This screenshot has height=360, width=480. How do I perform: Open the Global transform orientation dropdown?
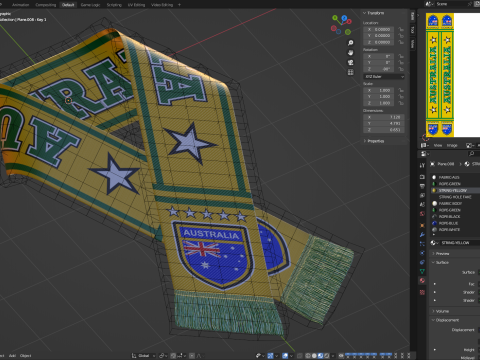[x=144, y=356]
